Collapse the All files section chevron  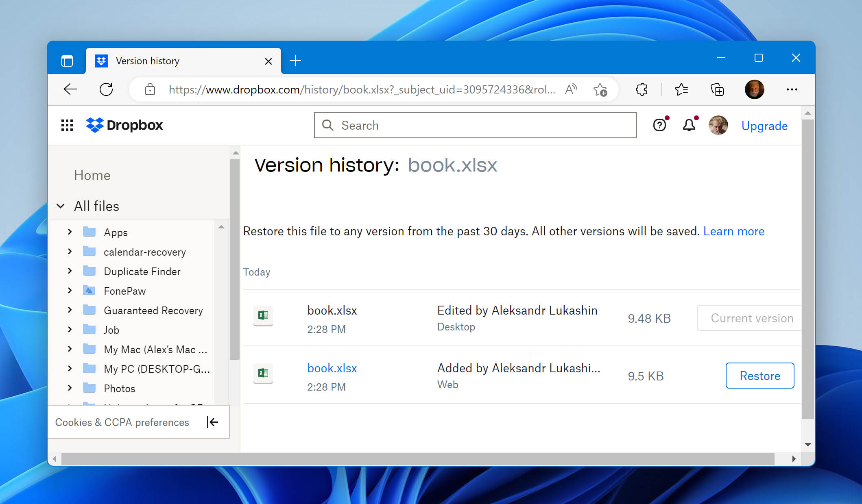pos(61,206)
